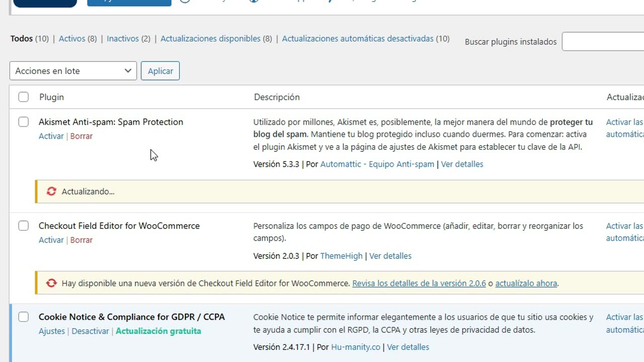
Task: Delete Akismet via its Borrar link
Action: pos(82,136)
